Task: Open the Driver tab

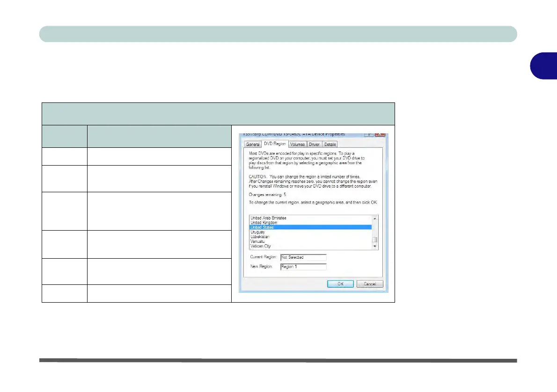Action: [x=314, y=145]
